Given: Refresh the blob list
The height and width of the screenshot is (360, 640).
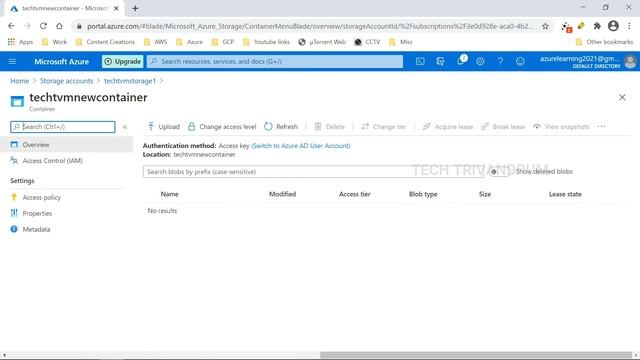Looking at the screenshot, I should (281, 127).
